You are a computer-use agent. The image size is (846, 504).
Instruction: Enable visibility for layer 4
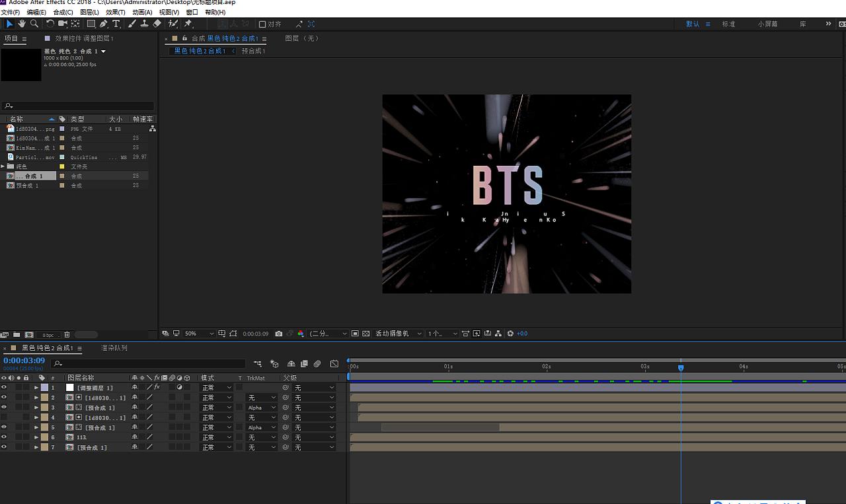4,417
